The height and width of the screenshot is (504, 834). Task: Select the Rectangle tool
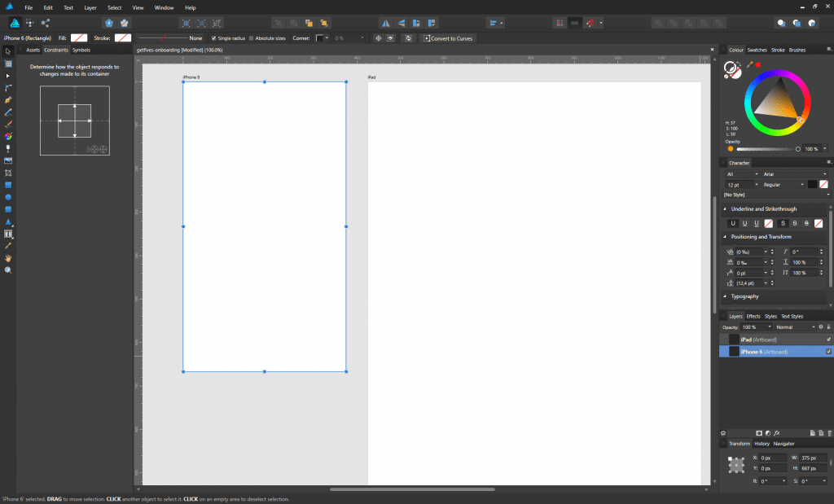click(x=7, y=185)
